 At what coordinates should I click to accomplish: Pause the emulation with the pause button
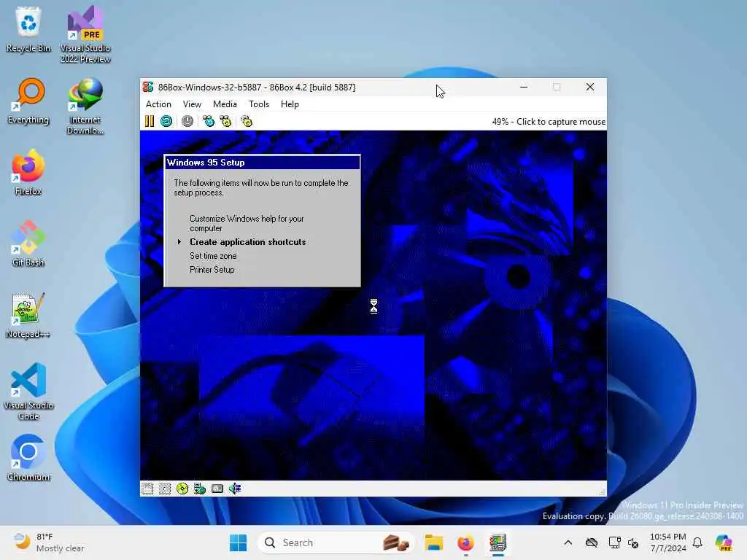(x=149, y=122)
